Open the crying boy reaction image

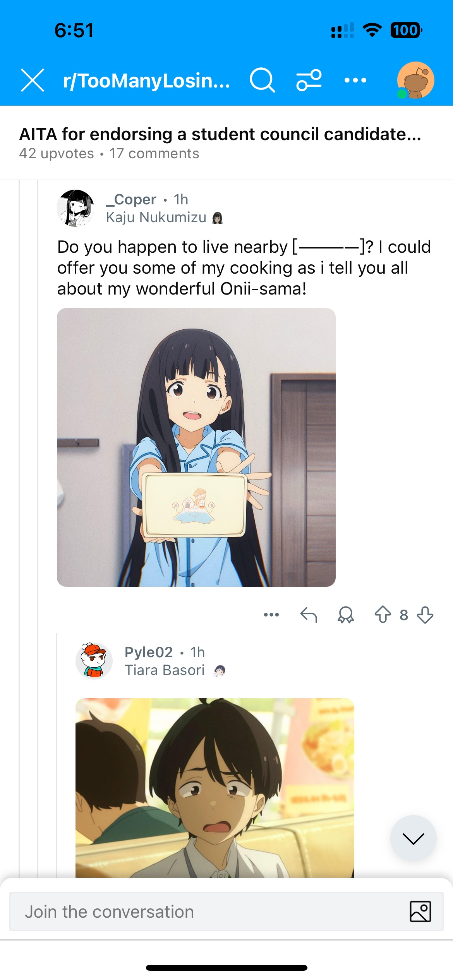215,788
